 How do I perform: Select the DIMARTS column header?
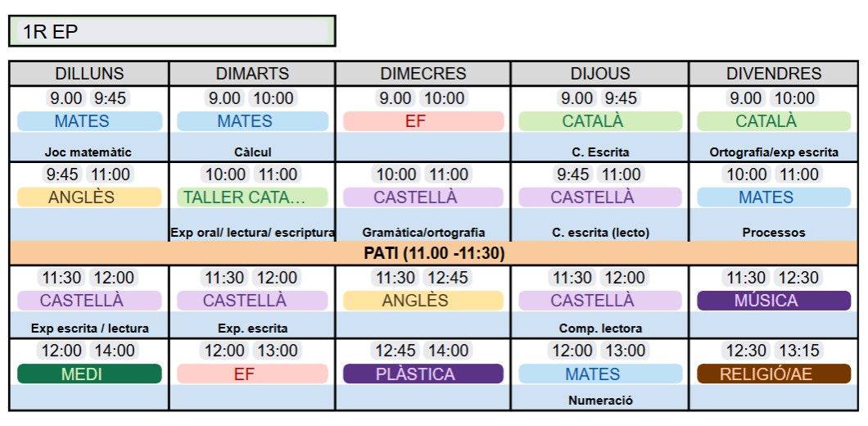coord(252,74)
